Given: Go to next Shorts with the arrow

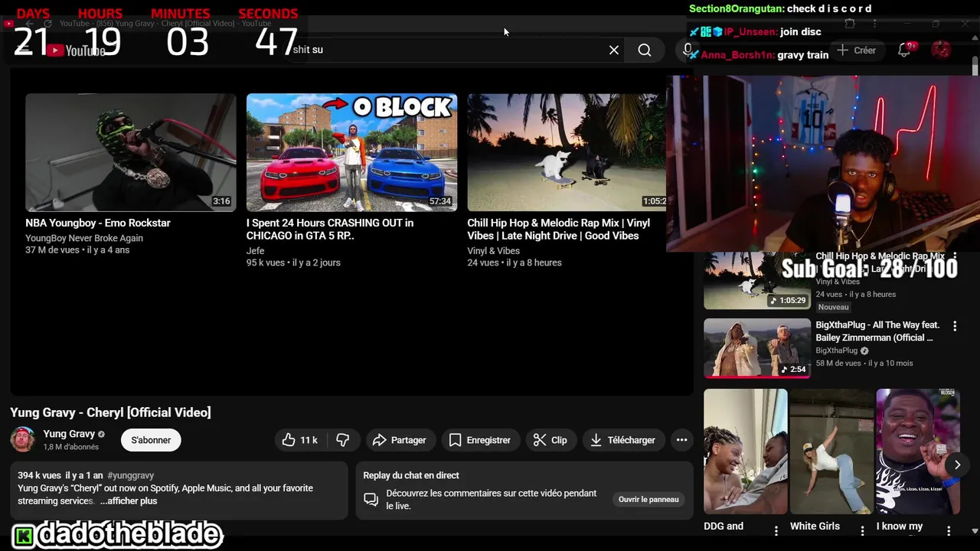Looking at the screenshot, I should [957, 465].
